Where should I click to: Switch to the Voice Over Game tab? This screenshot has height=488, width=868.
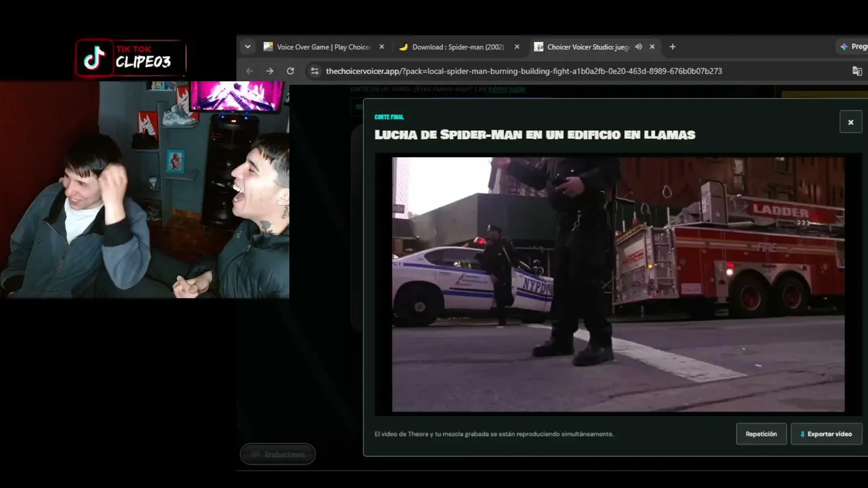tap(324, 47)
